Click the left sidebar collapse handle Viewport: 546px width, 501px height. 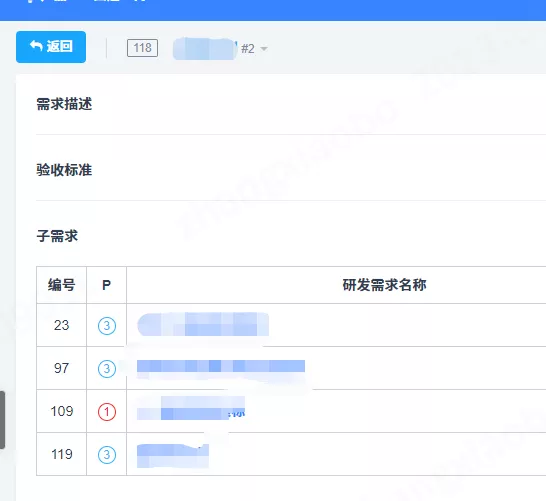2,420
